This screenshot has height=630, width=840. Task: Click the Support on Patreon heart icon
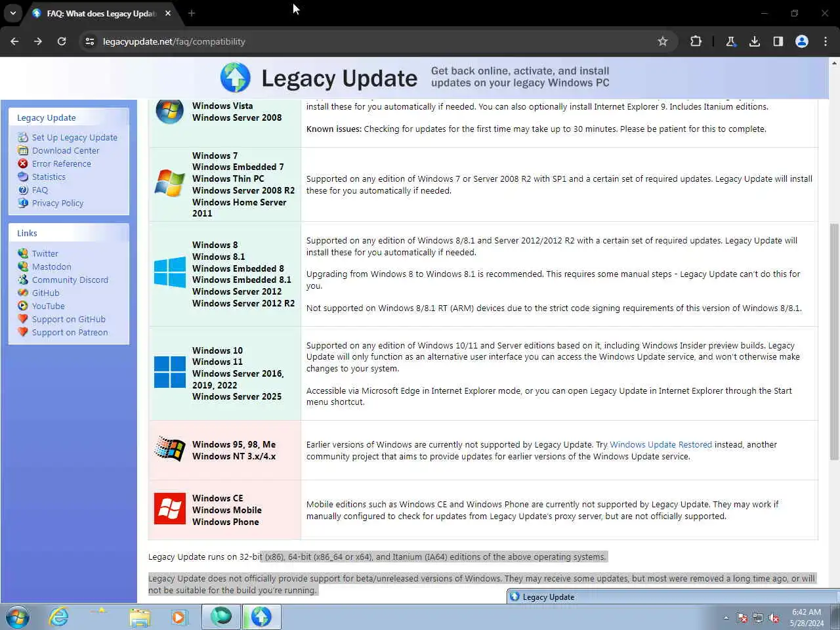pos(23,332)
